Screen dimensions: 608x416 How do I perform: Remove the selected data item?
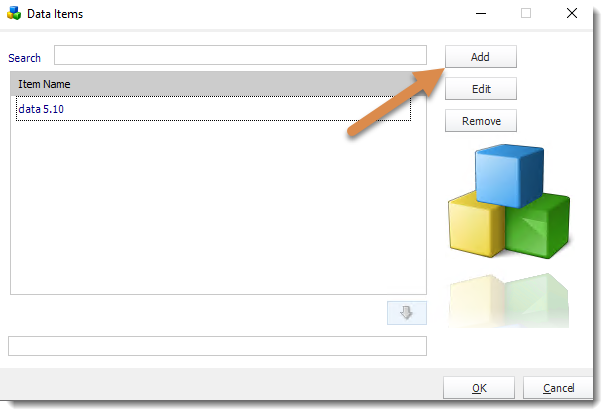point(480,121)
